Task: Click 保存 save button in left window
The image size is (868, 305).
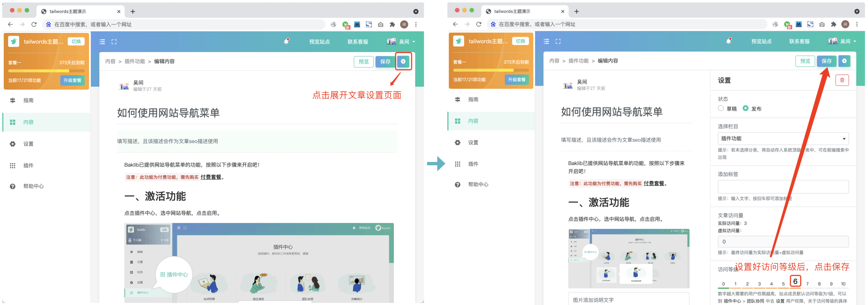Action: point(385,61)
